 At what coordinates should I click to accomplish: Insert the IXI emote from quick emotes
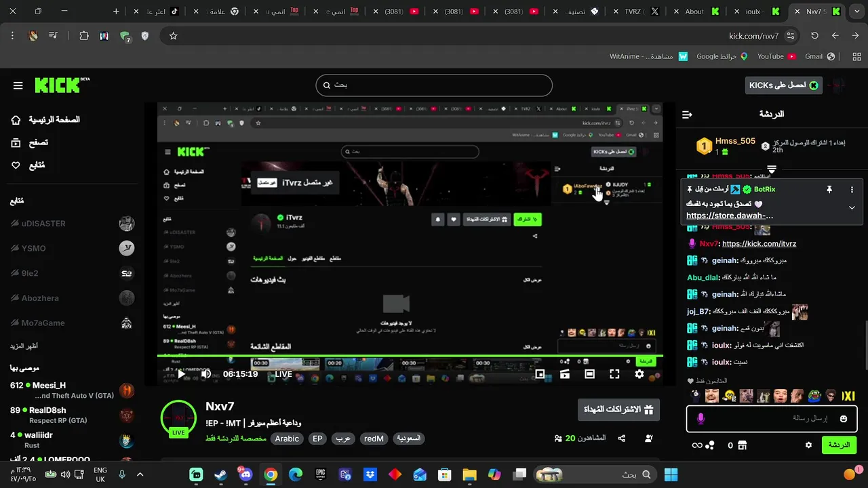coord(848,396)
